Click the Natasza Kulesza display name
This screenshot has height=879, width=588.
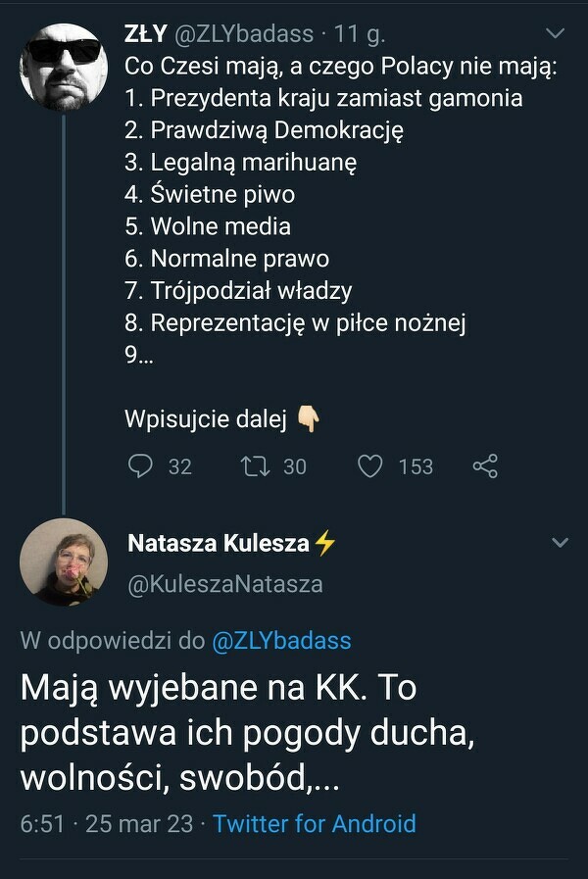219,544
